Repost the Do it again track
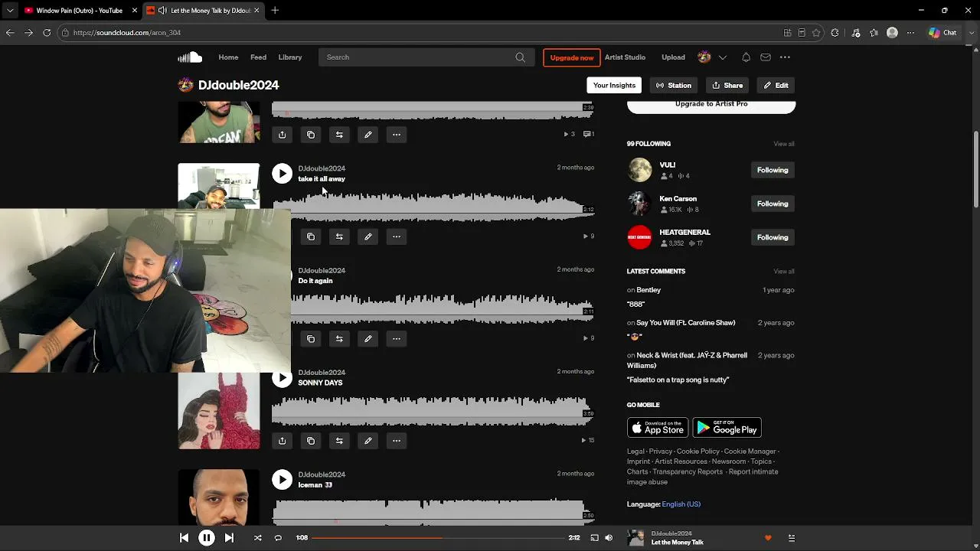The image size is (980, 551). [339, 339]
